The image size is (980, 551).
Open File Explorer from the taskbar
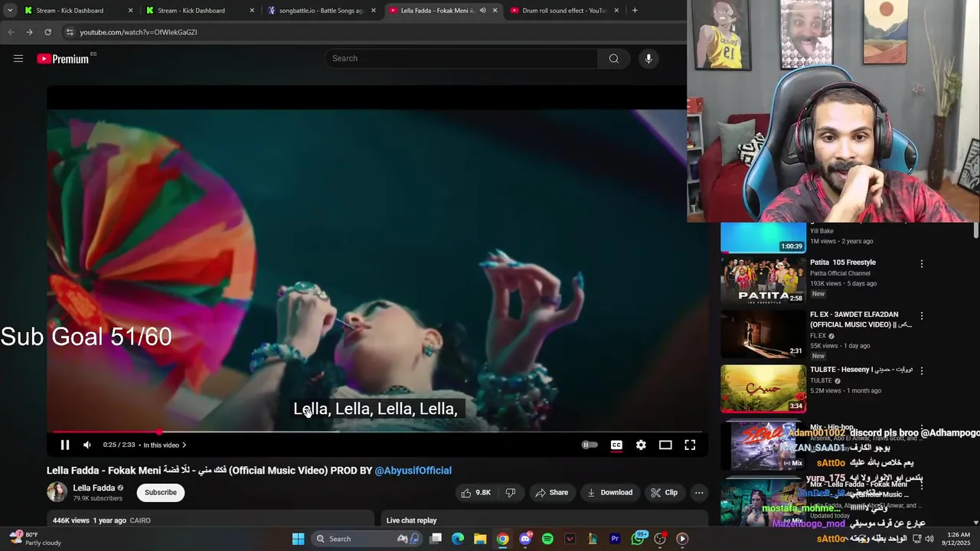click(x=480, y=539)
